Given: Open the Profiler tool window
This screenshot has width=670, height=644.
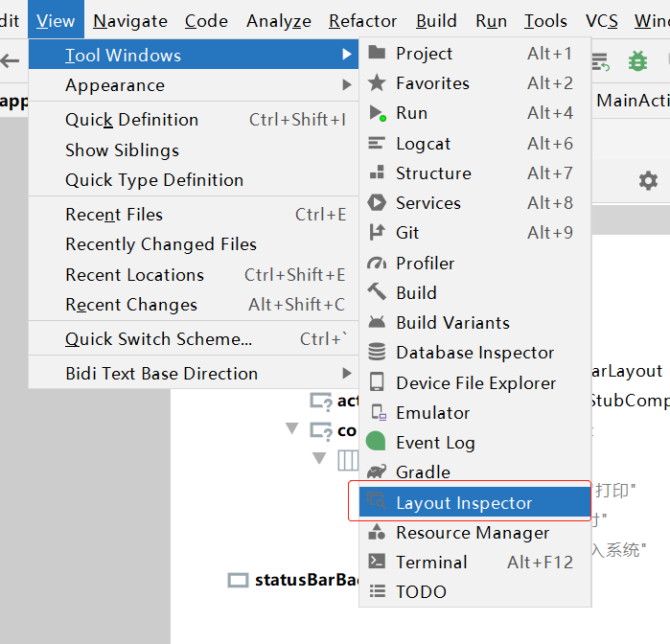Looking at the screenshot, I should tap(474, 264).
